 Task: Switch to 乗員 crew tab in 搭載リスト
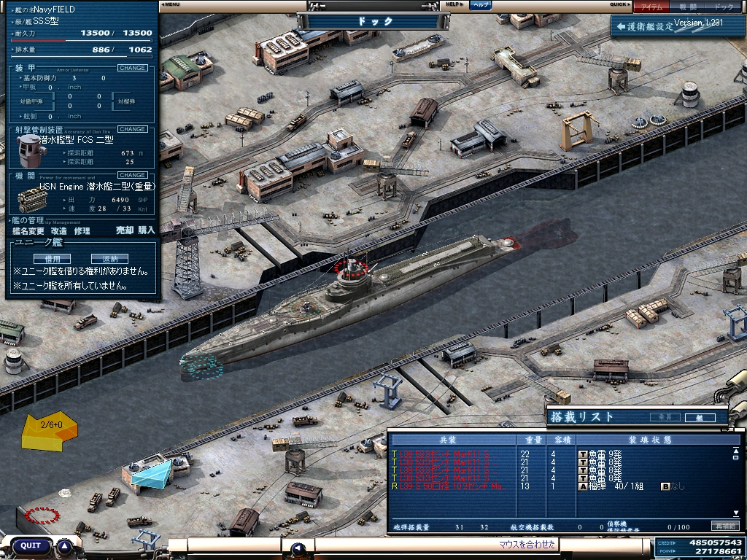click(665, 417)
